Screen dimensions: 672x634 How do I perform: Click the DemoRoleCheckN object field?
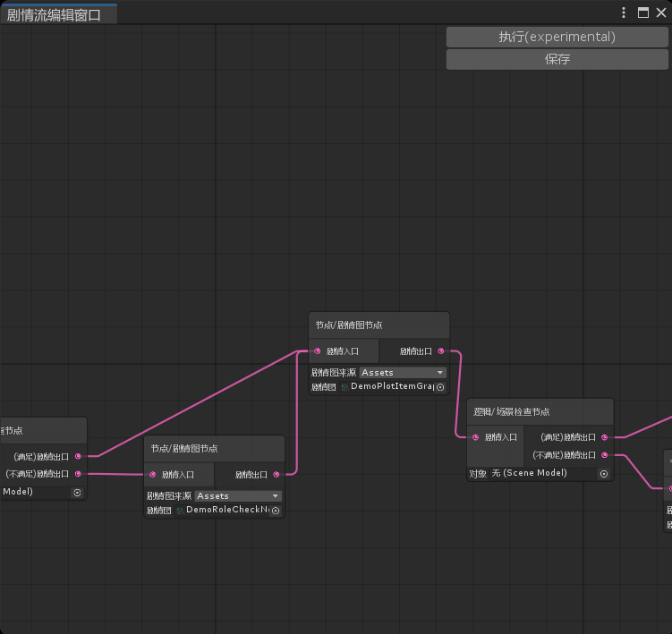pyautogui.click(x=228, y=511)
